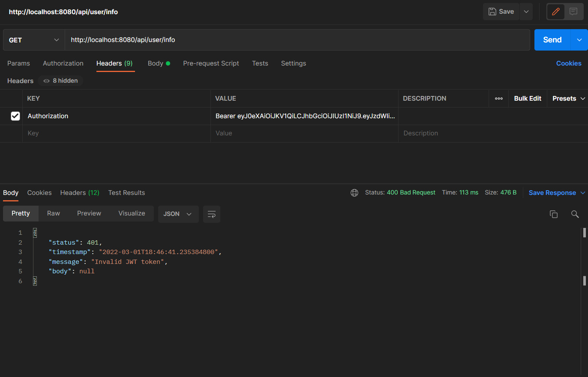588x377 pixels.
Task: Switch to Pre-request Script tab
Action: 211,63
